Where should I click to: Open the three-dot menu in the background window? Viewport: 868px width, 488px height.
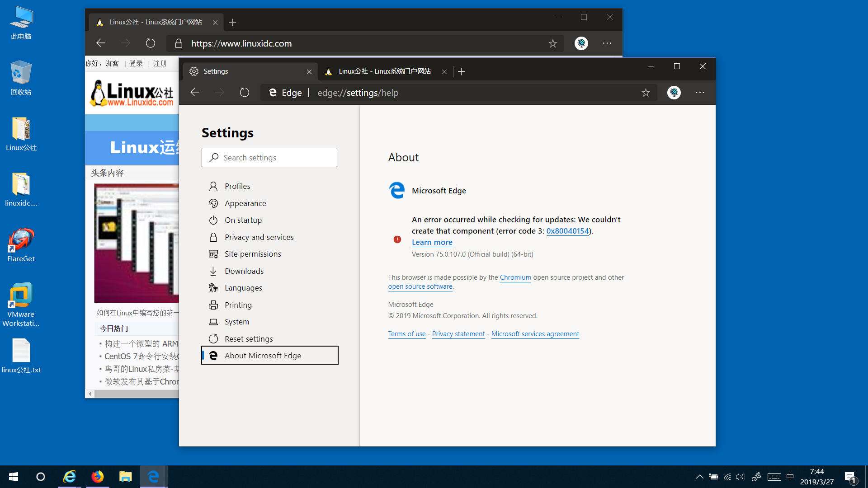pos(607,43)
